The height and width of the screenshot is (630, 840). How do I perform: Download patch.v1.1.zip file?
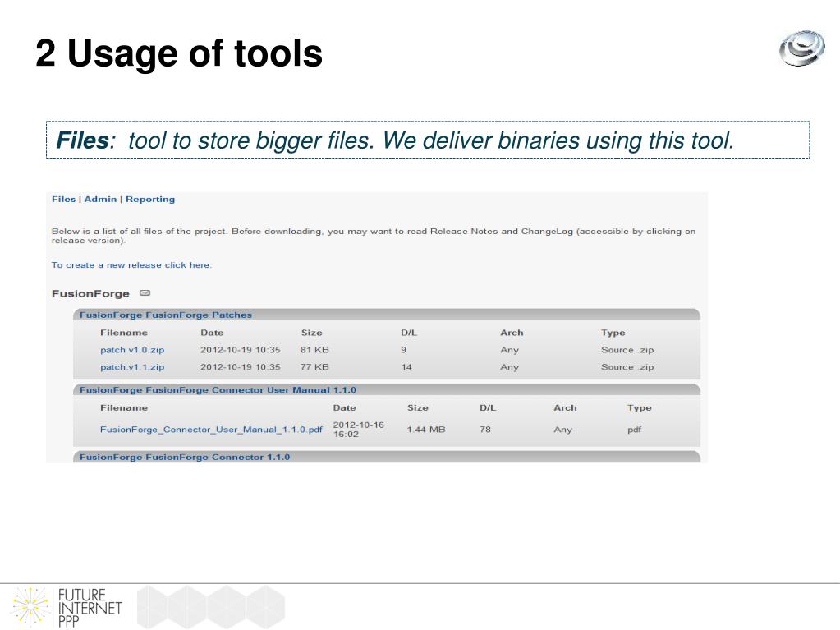point(132,367)
